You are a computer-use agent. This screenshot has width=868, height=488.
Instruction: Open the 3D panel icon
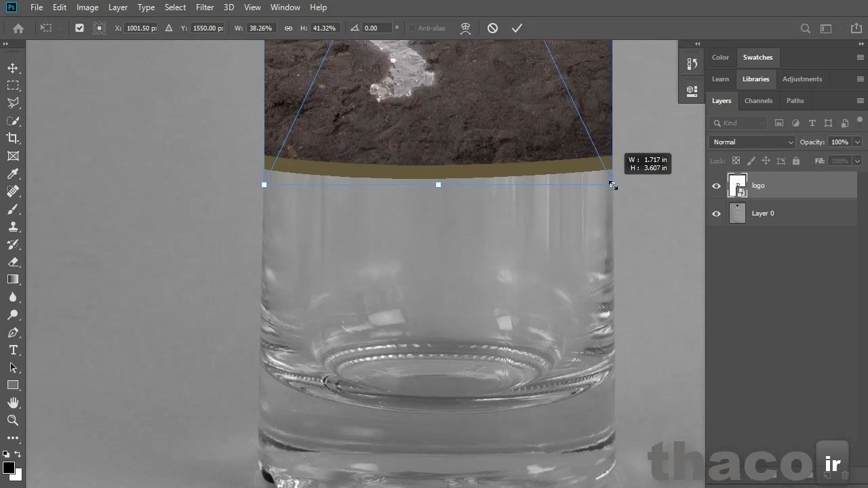click(692, 90)
